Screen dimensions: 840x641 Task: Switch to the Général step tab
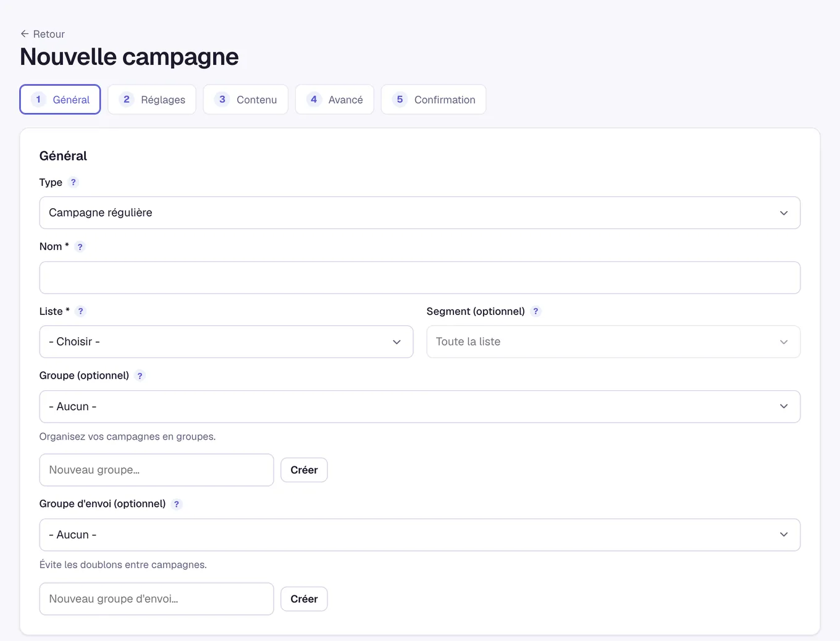click(60, 99)
